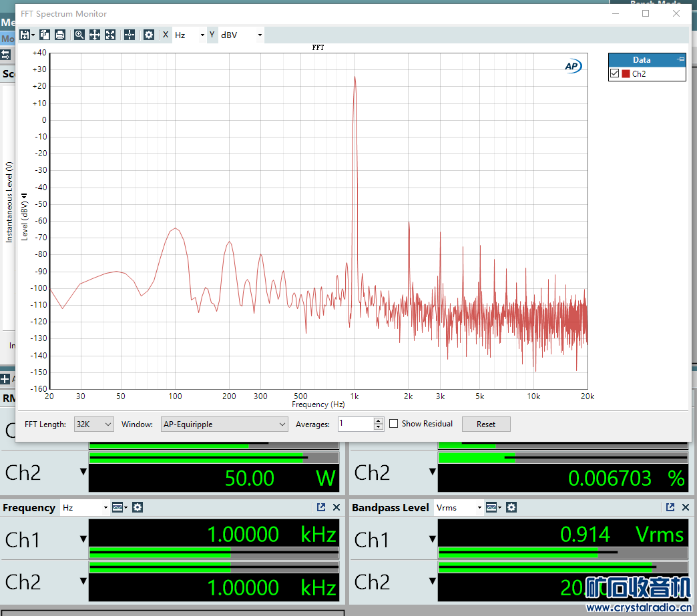
Task: Click the Averages input field
Action: click(355, 424)
